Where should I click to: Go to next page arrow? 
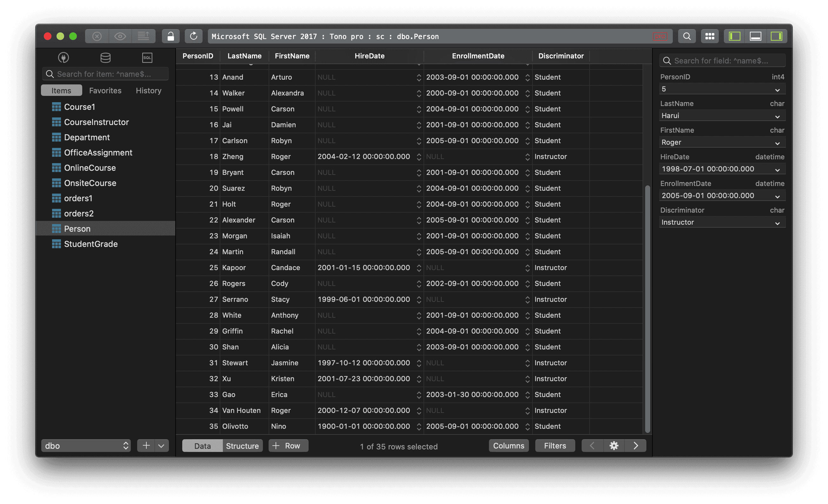pyautogui.click(x=636, y=446)
